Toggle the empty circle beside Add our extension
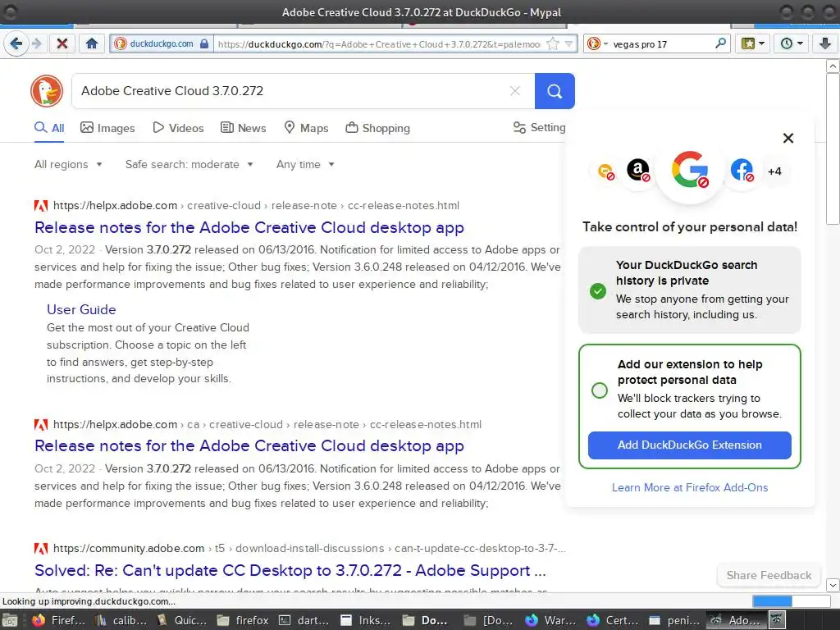 click(600, 390)
